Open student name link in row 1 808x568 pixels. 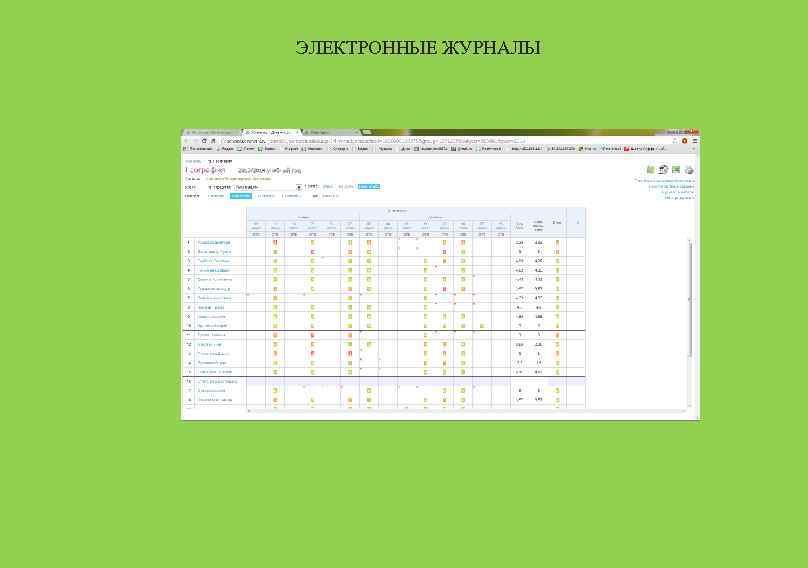tap(214, 242)
